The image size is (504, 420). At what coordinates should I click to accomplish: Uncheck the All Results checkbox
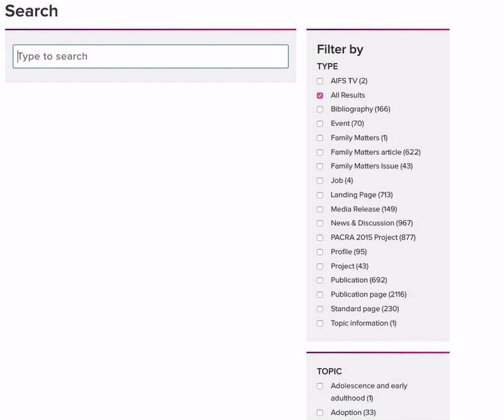pyautogui.click(x=320, y=96)
